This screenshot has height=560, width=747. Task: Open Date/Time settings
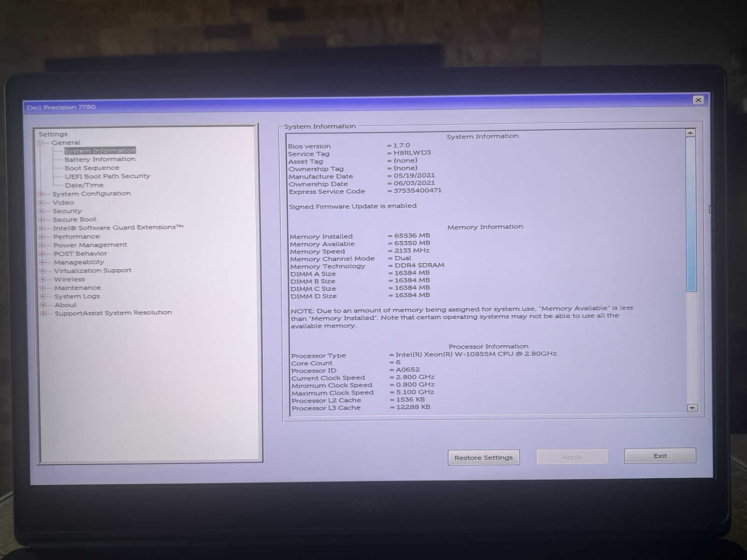coord(84,185)
